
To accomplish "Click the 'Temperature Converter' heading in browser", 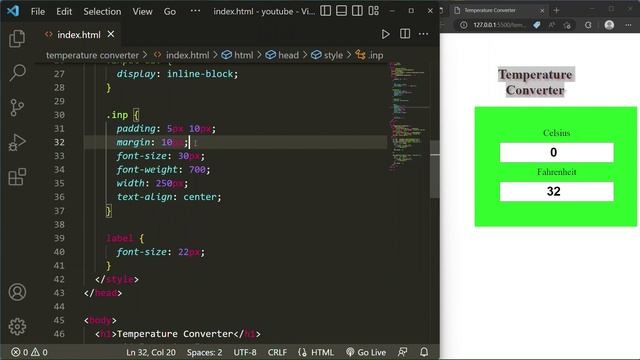I will click(x=535, y=82).
